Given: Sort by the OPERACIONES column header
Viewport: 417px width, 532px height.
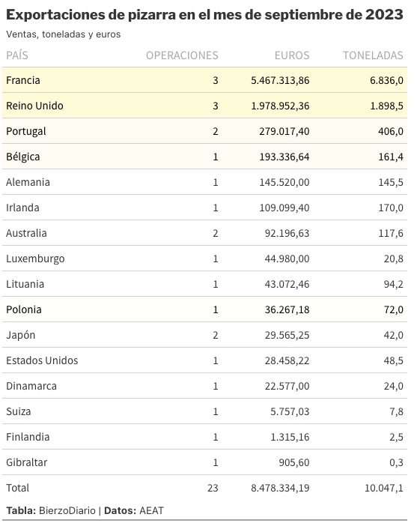Looking at the screenshot, I should click(x=182, y=55).
